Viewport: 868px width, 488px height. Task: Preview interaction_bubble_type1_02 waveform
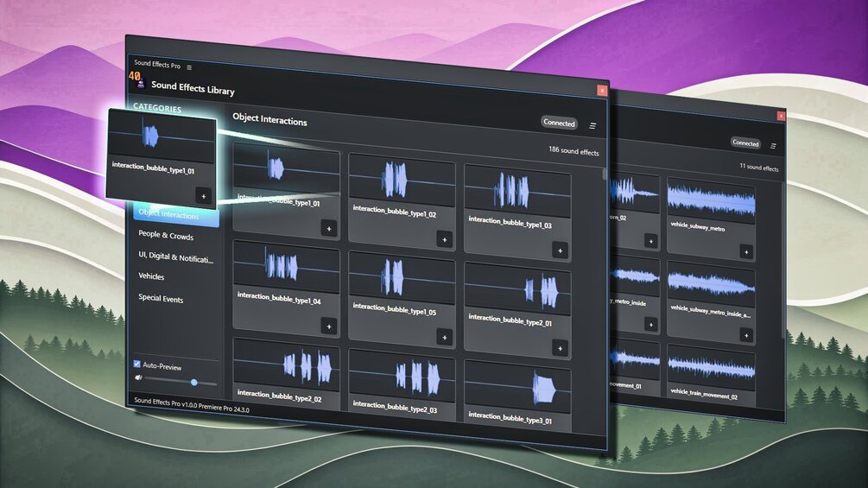[402, 180]
